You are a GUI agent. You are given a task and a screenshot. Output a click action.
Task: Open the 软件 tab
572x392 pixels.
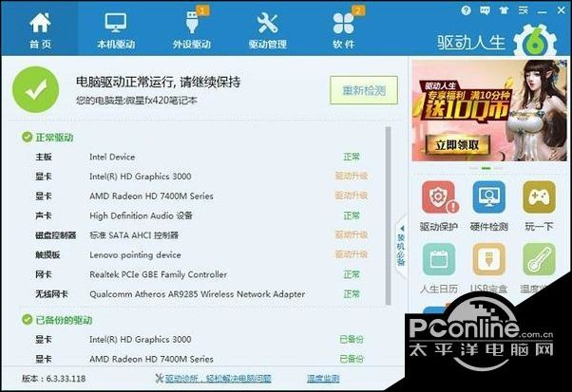coord(343,29)
